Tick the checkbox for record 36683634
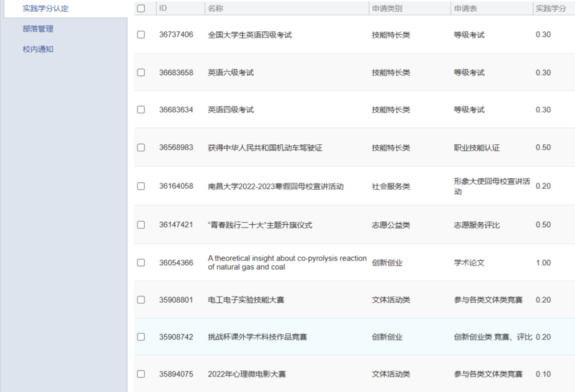Screen dimensions: 575x392 coord(141,110)
